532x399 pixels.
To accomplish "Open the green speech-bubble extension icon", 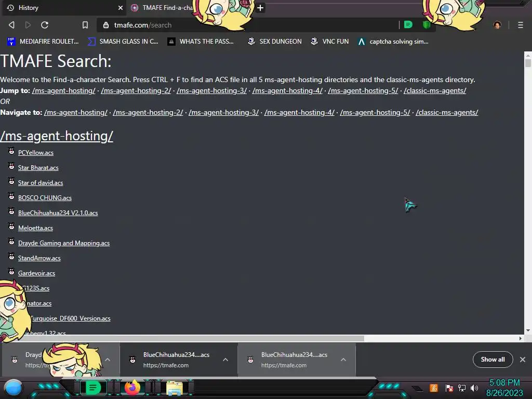I will 408,25.
